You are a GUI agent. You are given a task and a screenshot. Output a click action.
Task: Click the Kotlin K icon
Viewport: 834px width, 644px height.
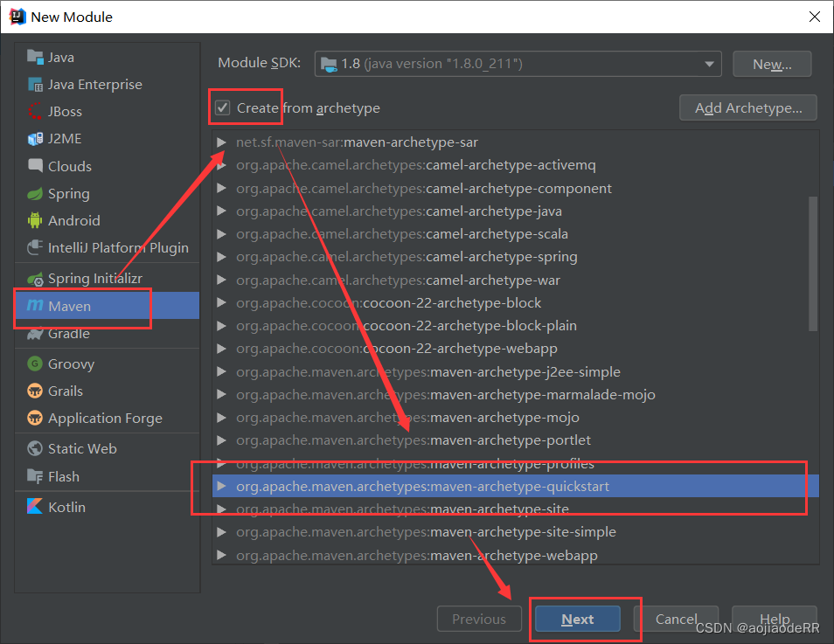(x=35, y=506)
